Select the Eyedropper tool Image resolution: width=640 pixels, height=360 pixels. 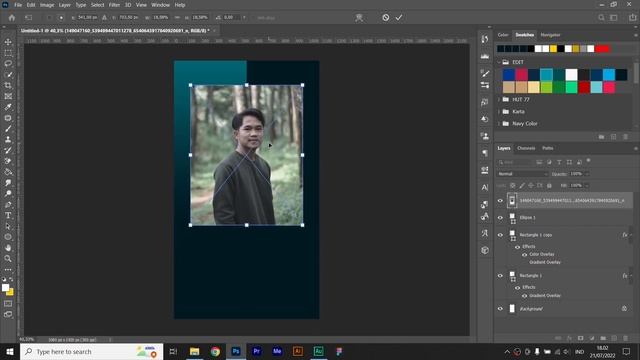(x=8, y=107)
